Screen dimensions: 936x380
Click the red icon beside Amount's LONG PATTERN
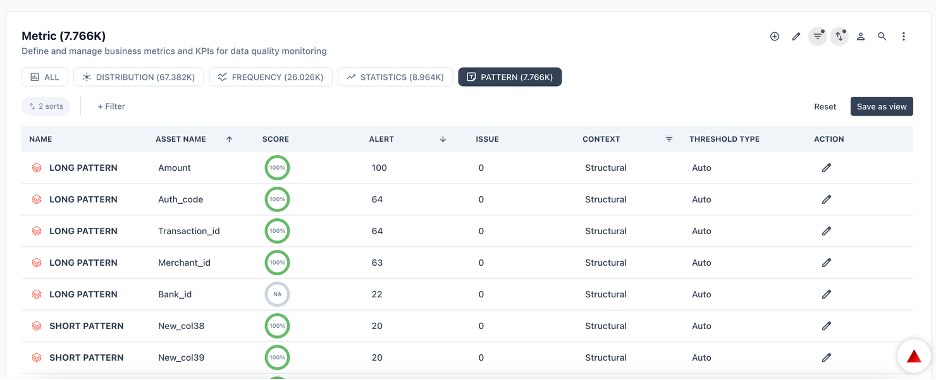tap(36, 168)
